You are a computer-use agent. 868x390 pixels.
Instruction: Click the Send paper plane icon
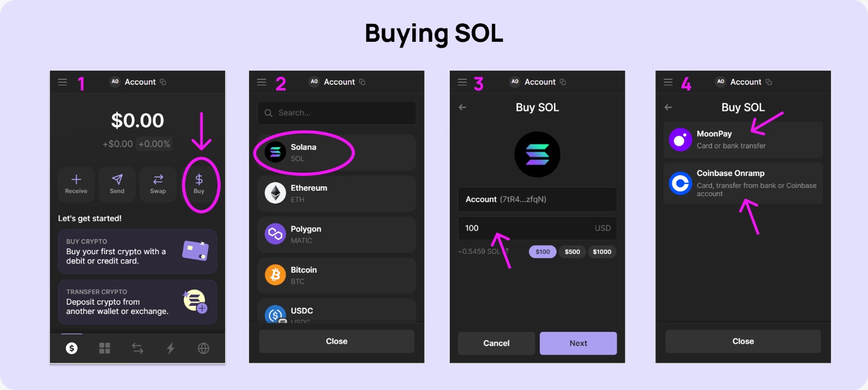pos(117,179)
